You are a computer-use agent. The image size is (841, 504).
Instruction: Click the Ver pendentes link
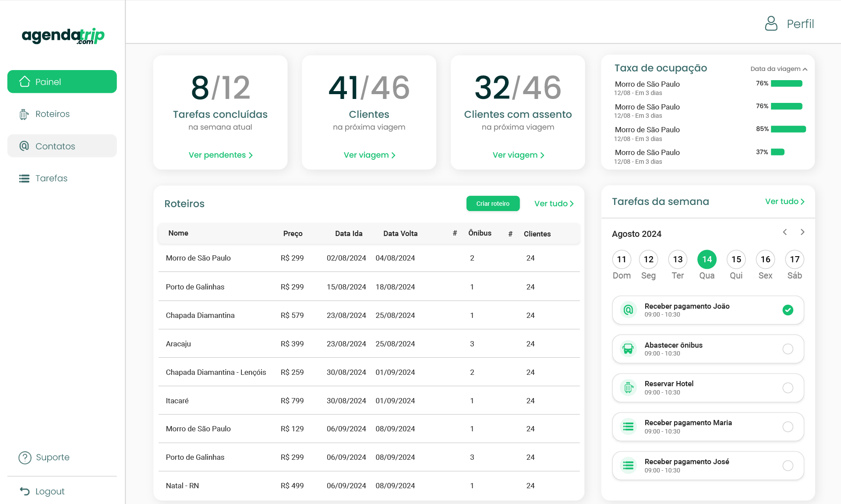click(x=220, y=155)
